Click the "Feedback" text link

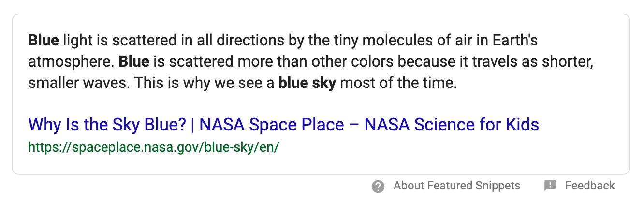pyautogui.click(x=589, y=186)
